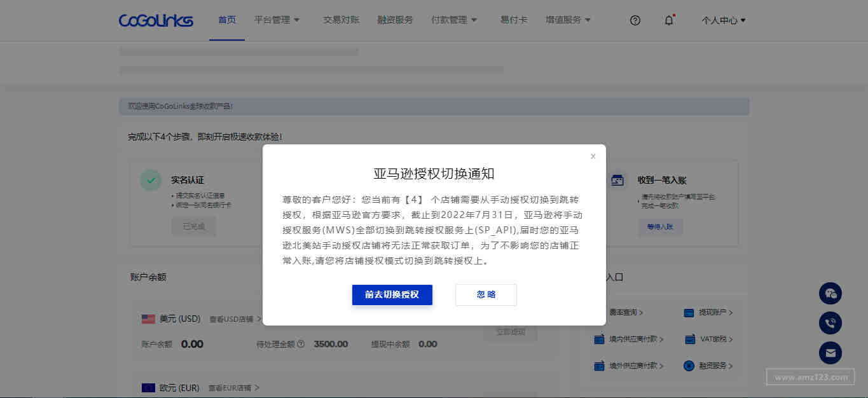
Task: Open the 提现账户 quick link
Action: [716, 313]
